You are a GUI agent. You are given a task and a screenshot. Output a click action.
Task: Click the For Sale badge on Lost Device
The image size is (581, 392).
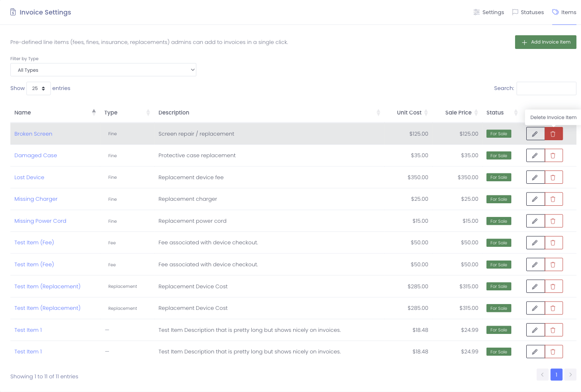(499, 177)
